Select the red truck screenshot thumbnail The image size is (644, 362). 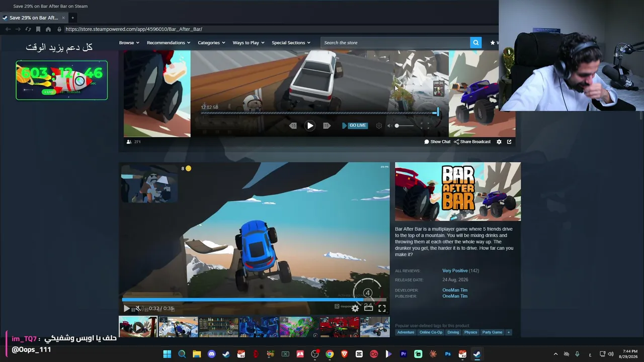(339, 327)
